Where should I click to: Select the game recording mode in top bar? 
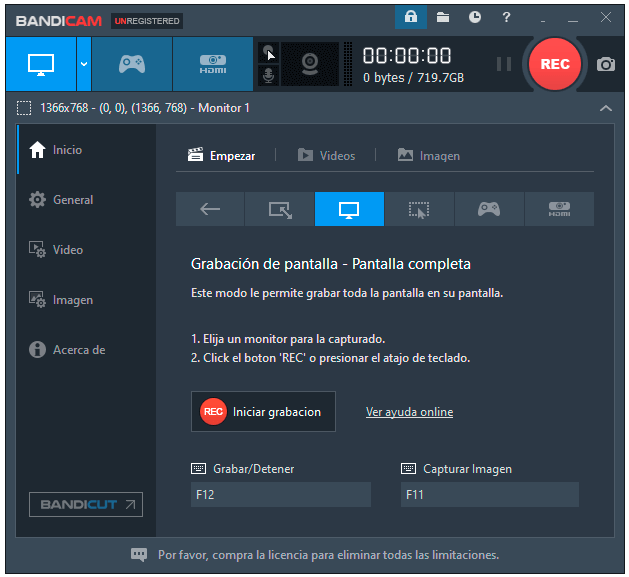(131, 63)
